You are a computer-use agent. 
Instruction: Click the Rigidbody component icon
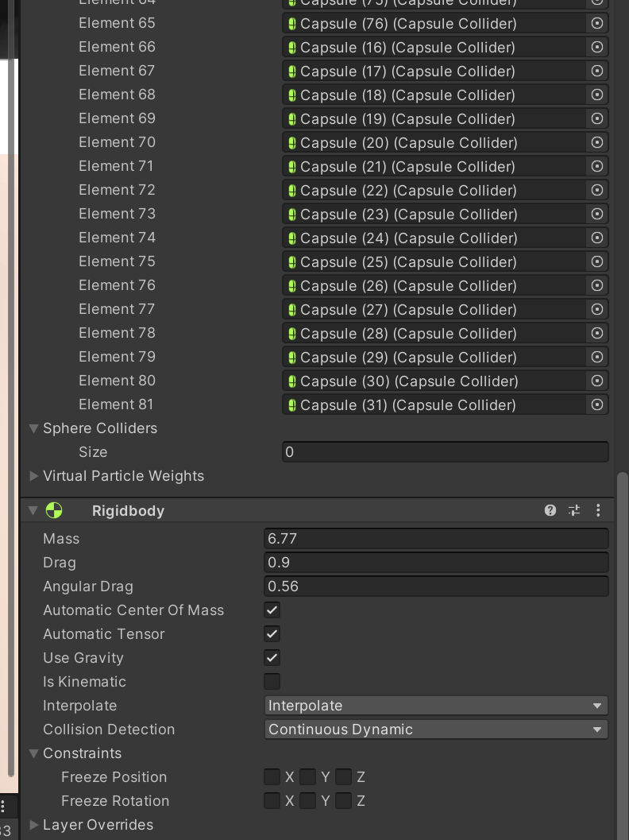pos(54,510)
